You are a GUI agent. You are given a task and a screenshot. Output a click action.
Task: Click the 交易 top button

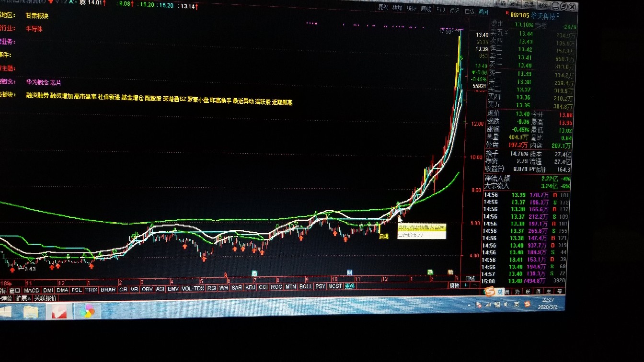(x=529, y=4)
